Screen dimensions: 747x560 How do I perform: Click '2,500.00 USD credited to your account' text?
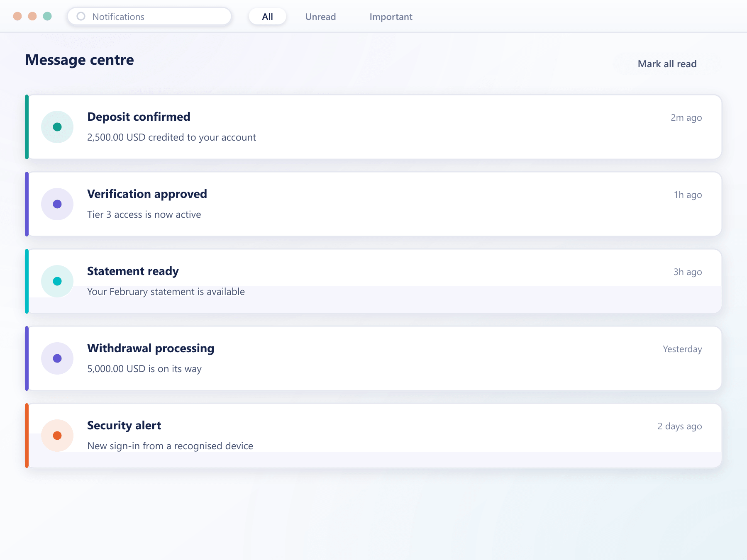171,137
